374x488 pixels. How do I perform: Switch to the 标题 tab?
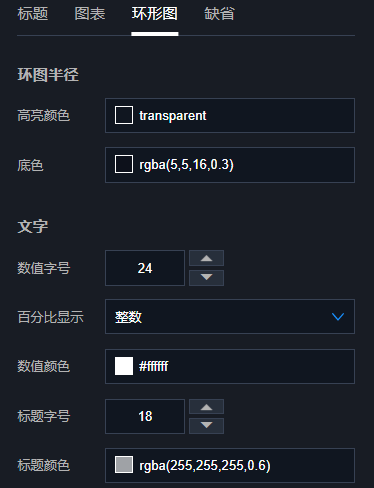33,14
